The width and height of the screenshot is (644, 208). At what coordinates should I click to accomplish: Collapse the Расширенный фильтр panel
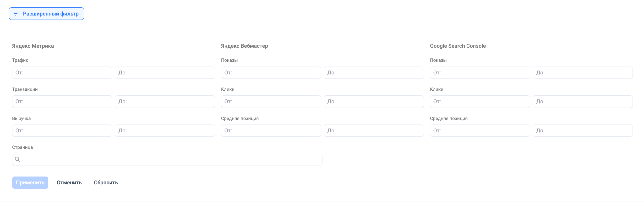(x=47, y=14)
